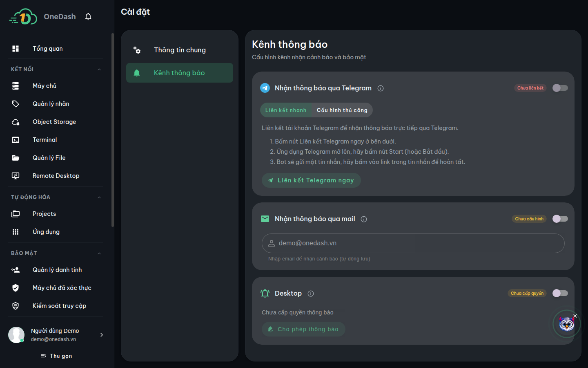Click info icon next to Telegram heading

pos(381,88)
